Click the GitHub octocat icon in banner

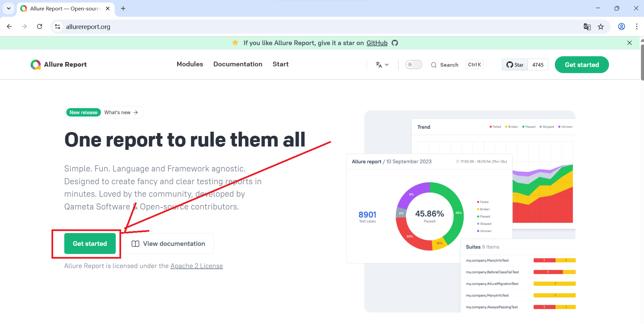point(395,43)
